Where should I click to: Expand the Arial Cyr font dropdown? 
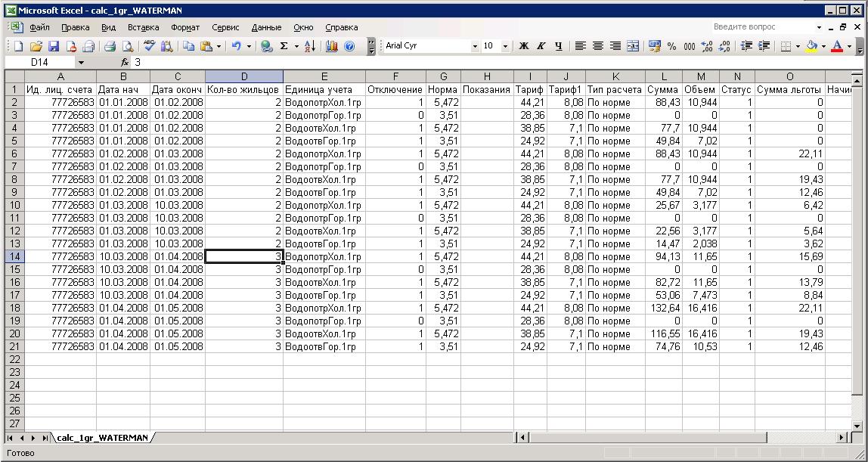[475, 46]
